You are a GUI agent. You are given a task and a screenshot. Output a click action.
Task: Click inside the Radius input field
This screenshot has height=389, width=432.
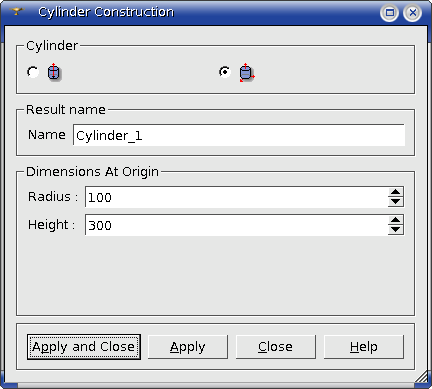pos(236,197)
